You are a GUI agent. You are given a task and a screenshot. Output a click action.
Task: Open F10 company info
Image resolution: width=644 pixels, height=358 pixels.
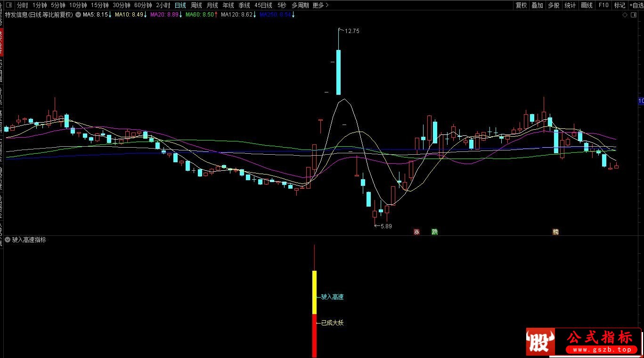point(603,5)
